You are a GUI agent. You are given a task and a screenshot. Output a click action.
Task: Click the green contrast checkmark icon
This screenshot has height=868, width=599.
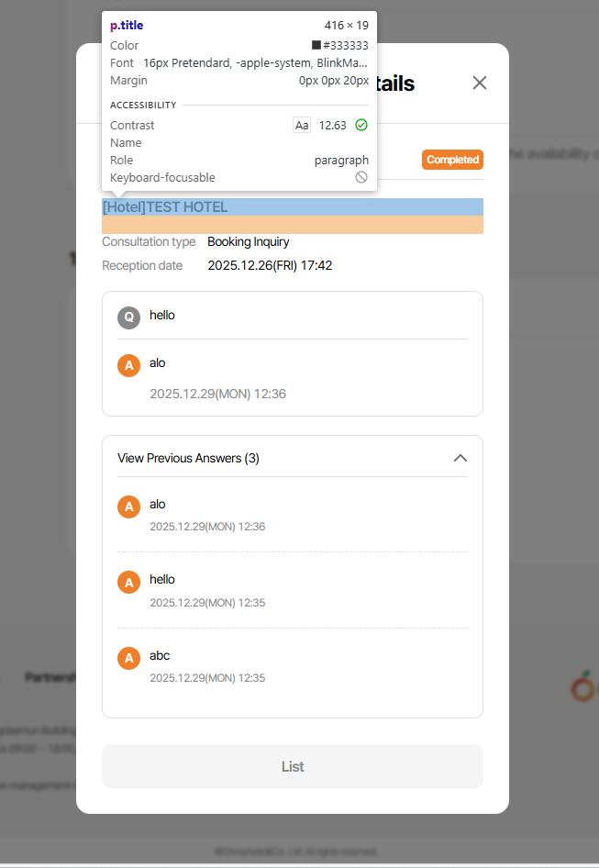[x=361, y=125]
